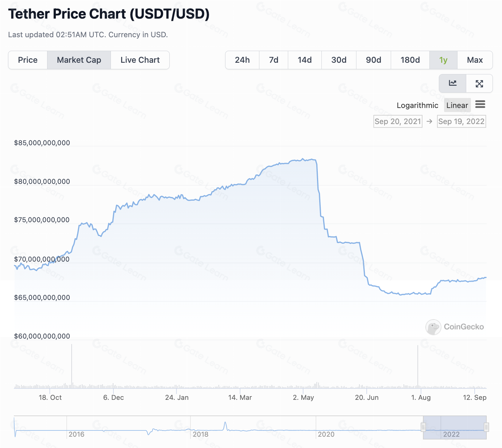The image size is (502, 448).
Task: Toggle the 1y range option
Action: pyautogui.click(x=443, y=60)
